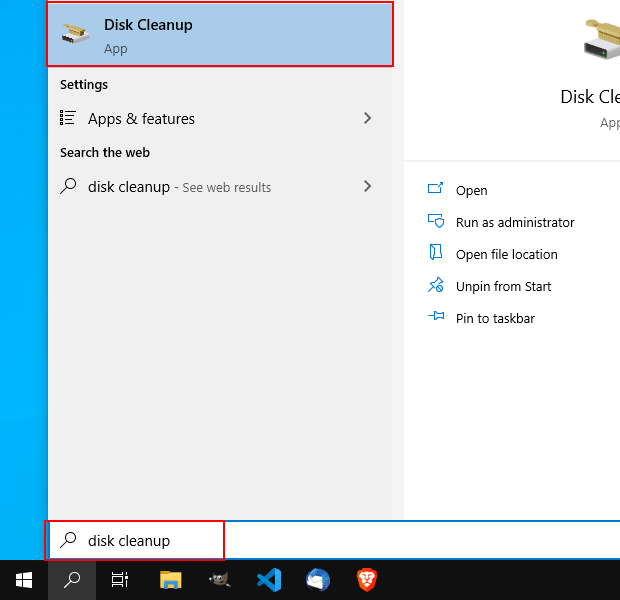The height and width of the screenshot is (600, 620).
Task: Choose Unpin from Start
Action: coord(503,286)
